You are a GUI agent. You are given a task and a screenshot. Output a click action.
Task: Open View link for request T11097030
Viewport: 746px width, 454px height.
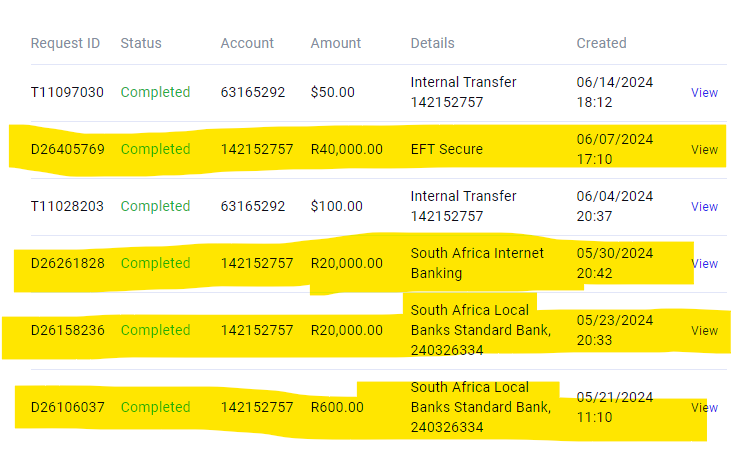[704, 92]
